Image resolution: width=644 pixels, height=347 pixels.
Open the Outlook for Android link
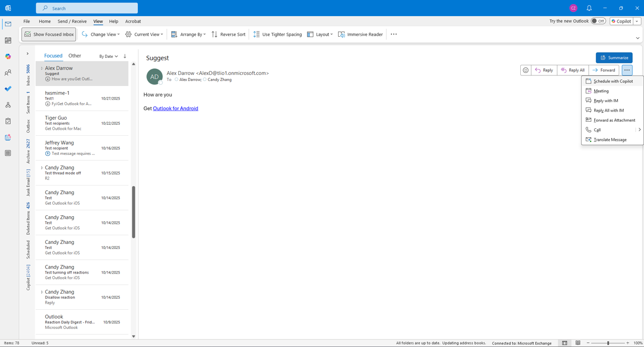(176, 109)
